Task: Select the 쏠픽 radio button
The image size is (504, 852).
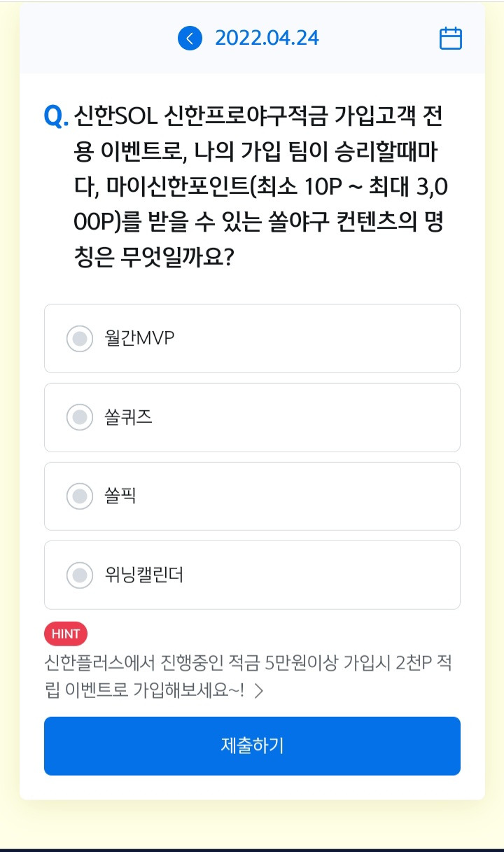Action: 80,496
